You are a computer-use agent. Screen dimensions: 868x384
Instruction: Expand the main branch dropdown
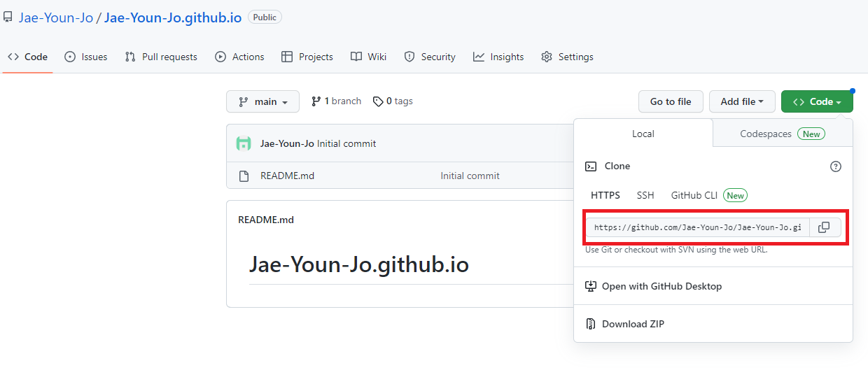coord(262,101)
